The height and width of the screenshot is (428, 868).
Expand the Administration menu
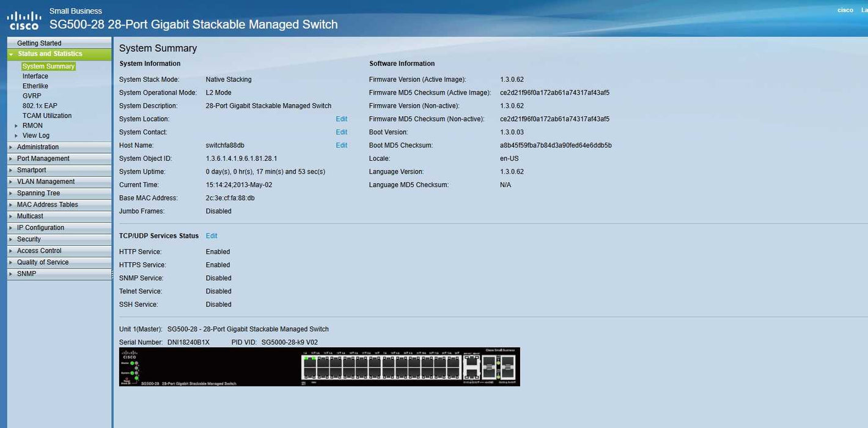point(38,147)
